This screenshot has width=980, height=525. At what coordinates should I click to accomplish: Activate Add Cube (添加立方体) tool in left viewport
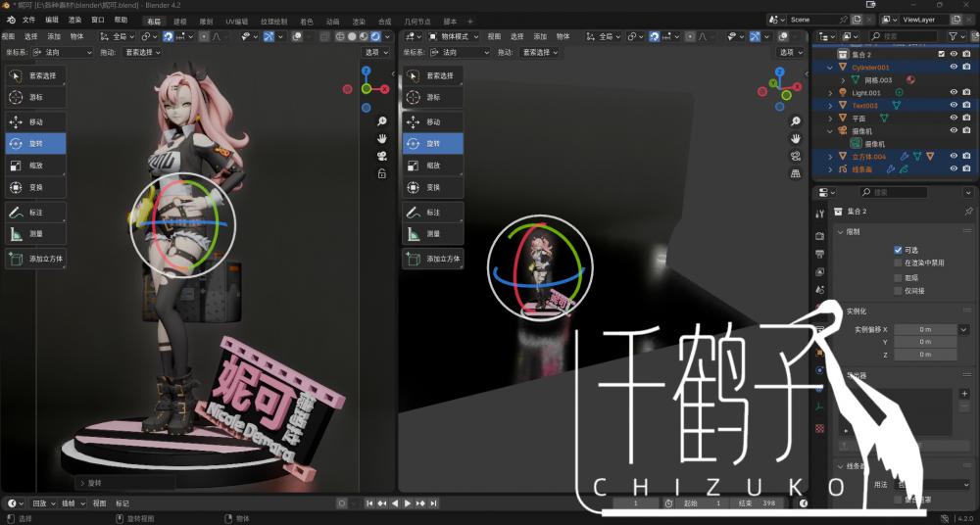tap(35, 259)
